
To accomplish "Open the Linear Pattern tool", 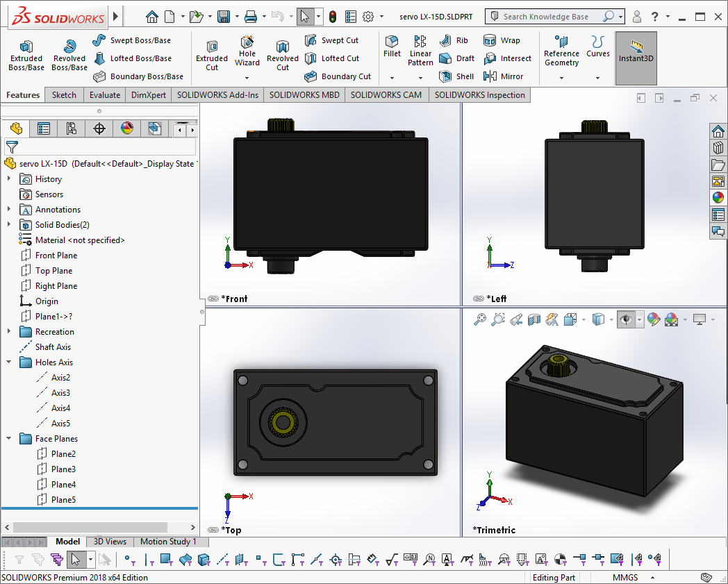I will click(420, 51).
